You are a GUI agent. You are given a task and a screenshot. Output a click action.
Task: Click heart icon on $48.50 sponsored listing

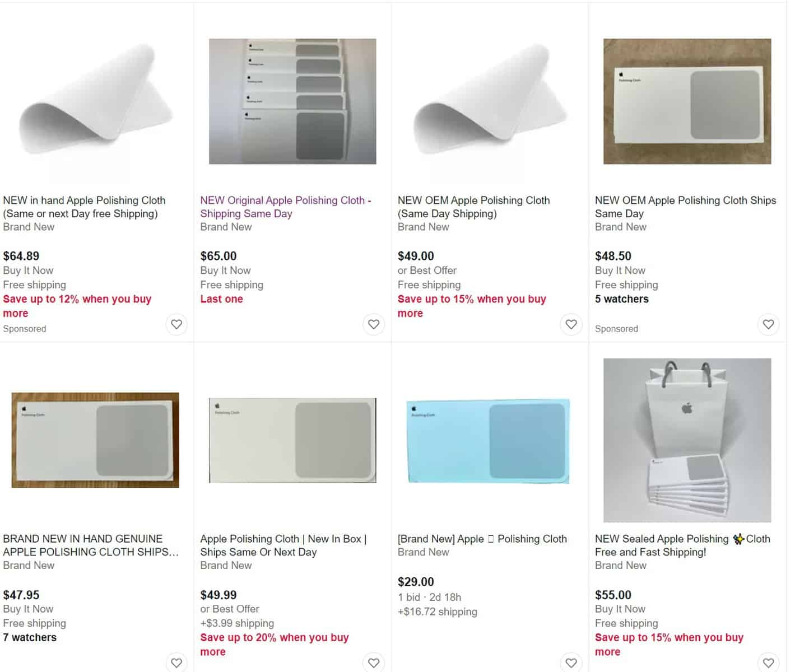[x=768, y=324]
